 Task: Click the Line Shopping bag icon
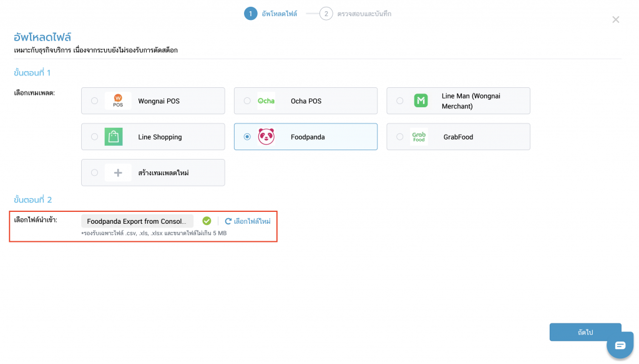pyautogui.click(x=114, y=136)
